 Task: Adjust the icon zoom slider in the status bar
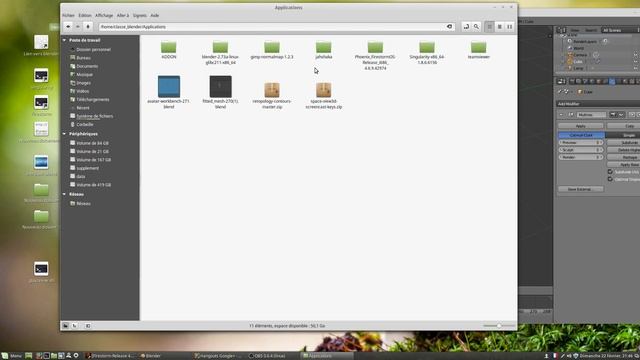(x=499, y=326)
